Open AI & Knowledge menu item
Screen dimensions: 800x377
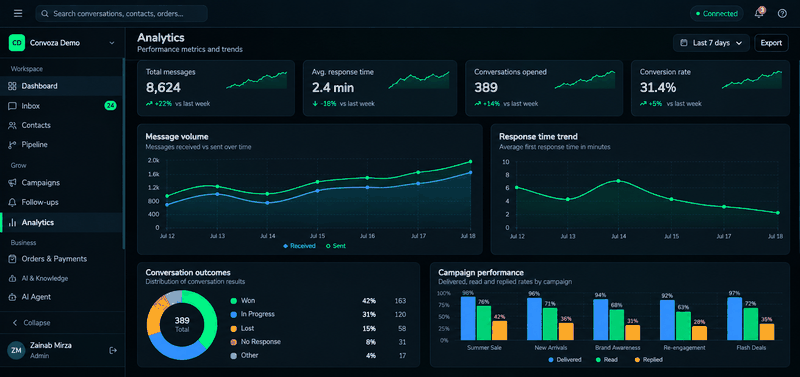(61, 279)
